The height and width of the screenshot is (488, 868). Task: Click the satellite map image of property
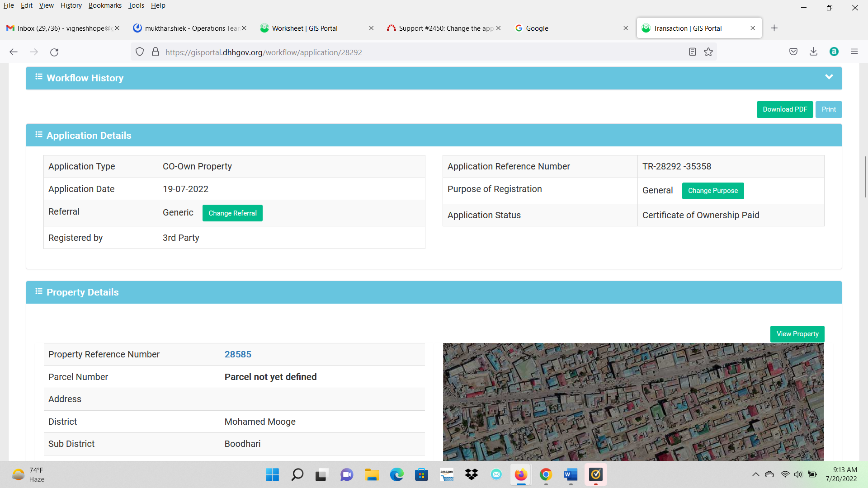coord(633,402)
